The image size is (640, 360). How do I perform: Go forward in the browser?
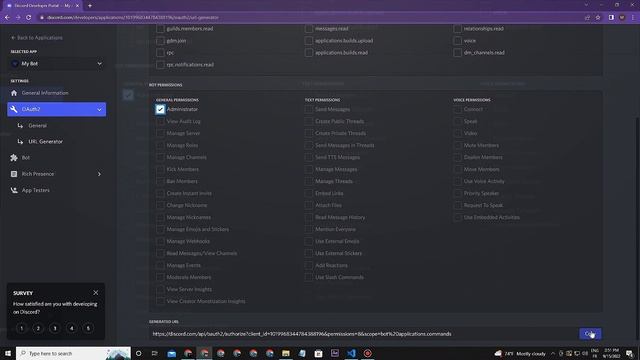tap(18, 18)
